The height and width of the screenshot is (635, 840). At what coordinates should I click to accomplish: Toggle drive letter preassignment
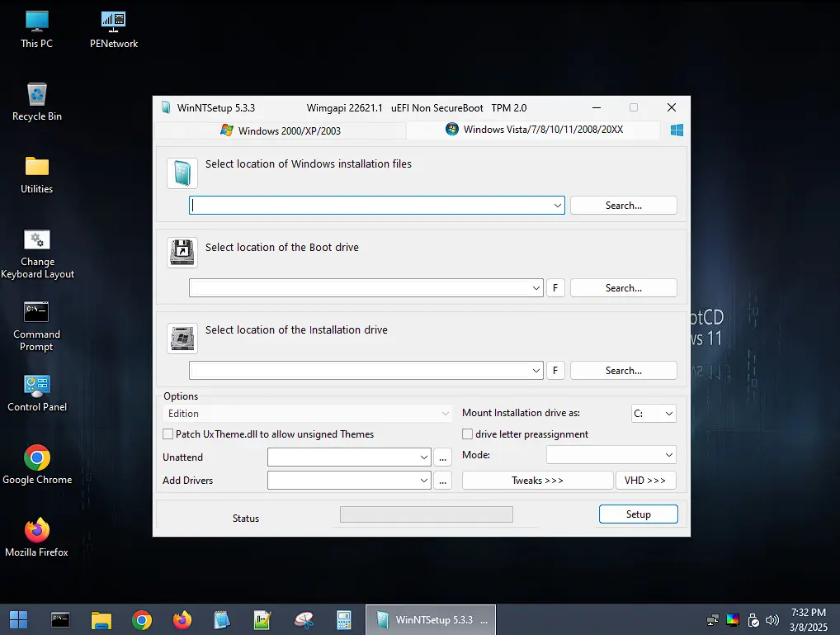467,434
